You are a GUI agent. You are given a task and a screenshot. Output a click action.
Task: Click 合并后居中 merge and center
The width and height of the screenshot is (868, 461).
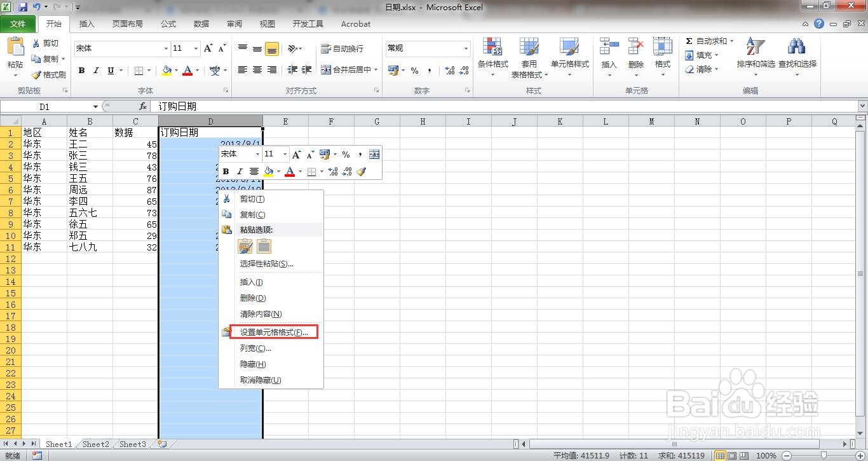click(x=346, y=70)
